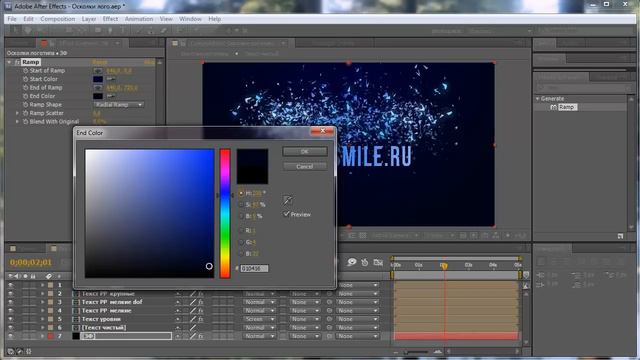640x360 pixels.
Task: Open the Animation menu
Action: tap(139, 19)
